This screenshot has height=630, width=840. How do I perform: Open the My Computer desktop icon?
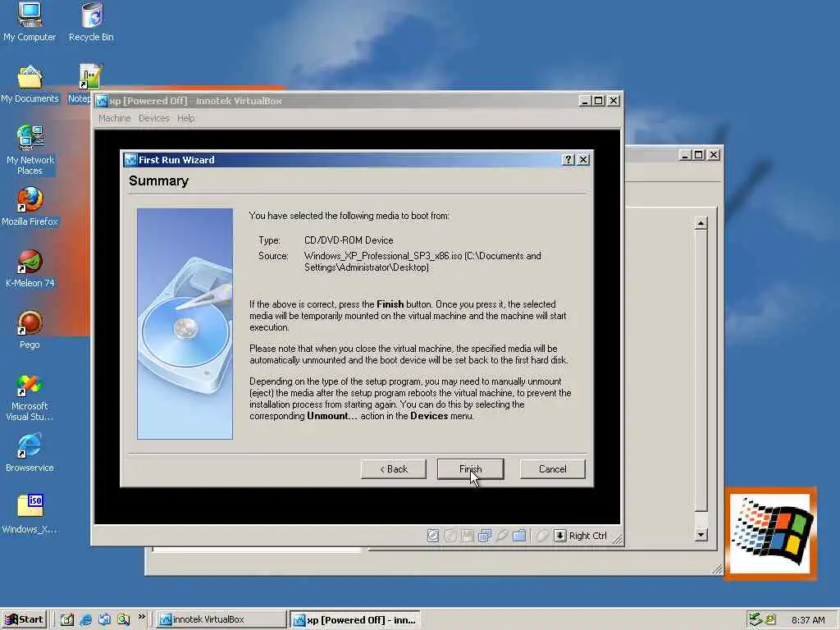coord(30,21)
